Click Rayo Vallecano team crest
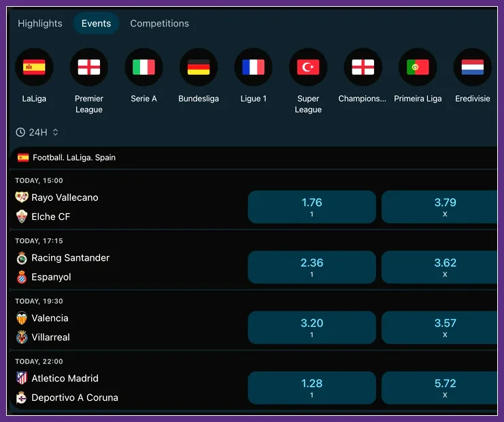The width and height of the screenshot is (504, 422). [x=22, y=197]
